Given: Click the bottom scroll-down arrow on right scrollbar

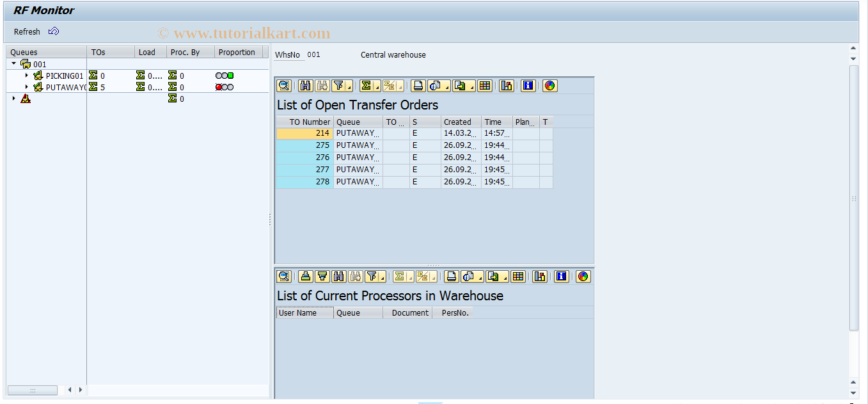Looking at the screenshot, I should pyautogui.click(x=853, y=392).
